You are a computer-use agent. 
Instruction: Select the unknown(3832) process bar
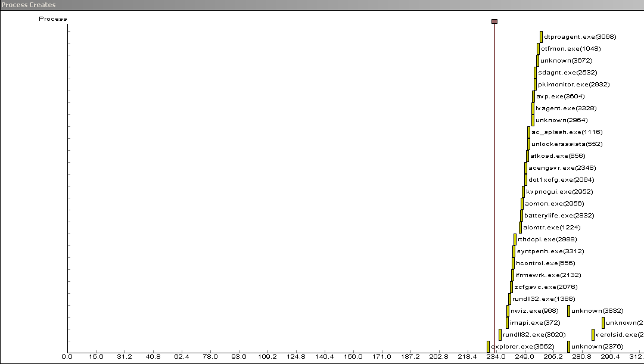coord(568,310)
